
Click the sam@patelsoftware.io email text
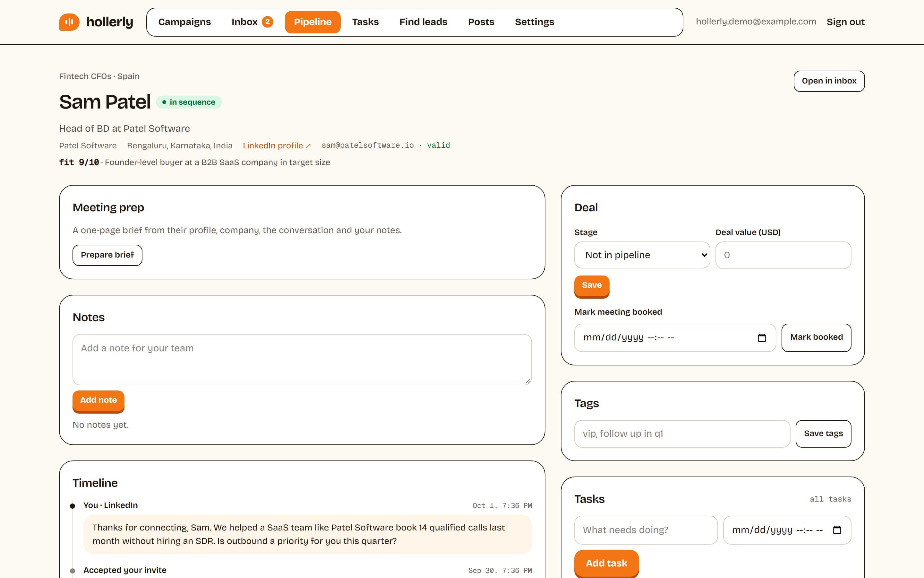367,145
